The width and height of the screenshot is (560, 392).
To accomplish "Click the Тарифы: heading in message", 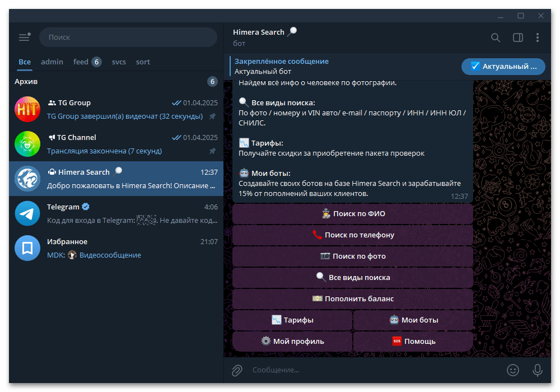I will coord(267,143).
